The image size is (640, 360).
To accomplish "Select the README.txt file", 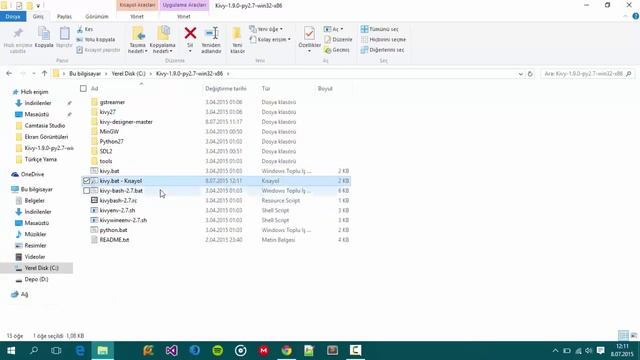I will click(114, 240).
